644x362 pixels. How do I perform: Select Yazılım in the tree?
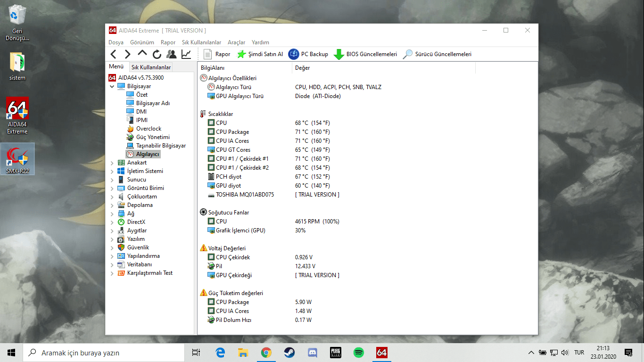(x=136, y=239)
